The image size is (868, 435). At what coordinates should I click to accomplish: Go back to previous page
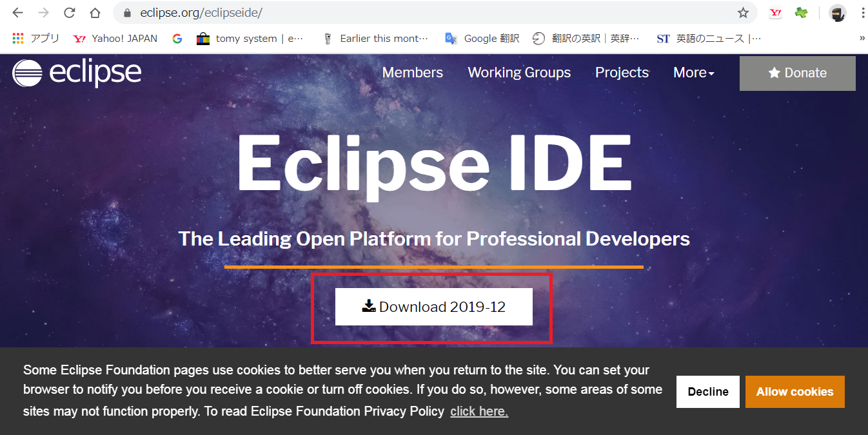[x=17, y=12]
